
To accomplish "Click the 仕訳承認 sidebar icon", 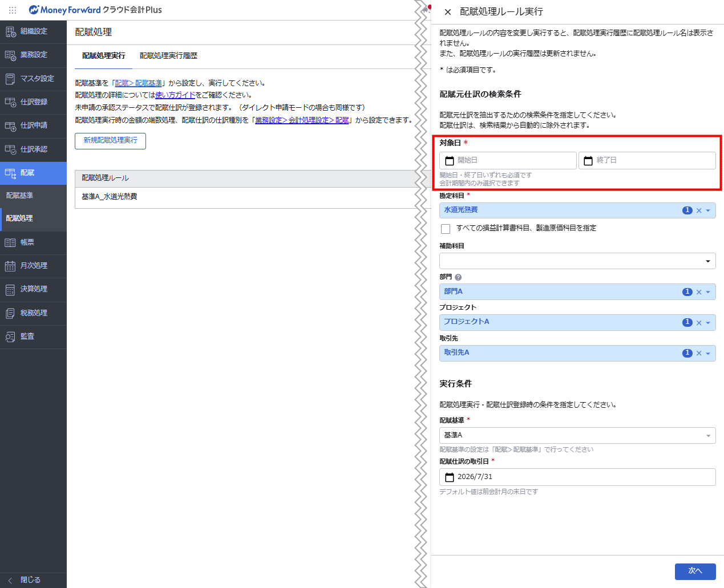I will coord(10,149).
